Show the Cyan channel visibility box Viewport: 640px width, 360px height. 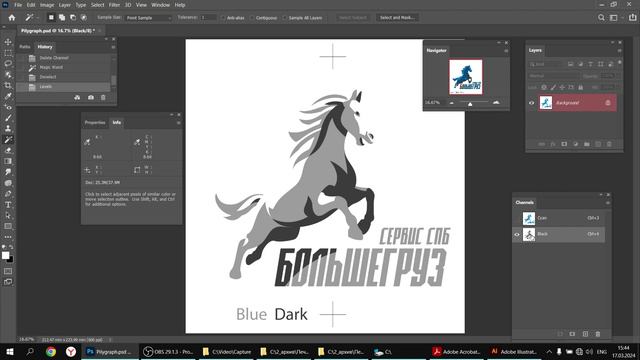point(517,218)
